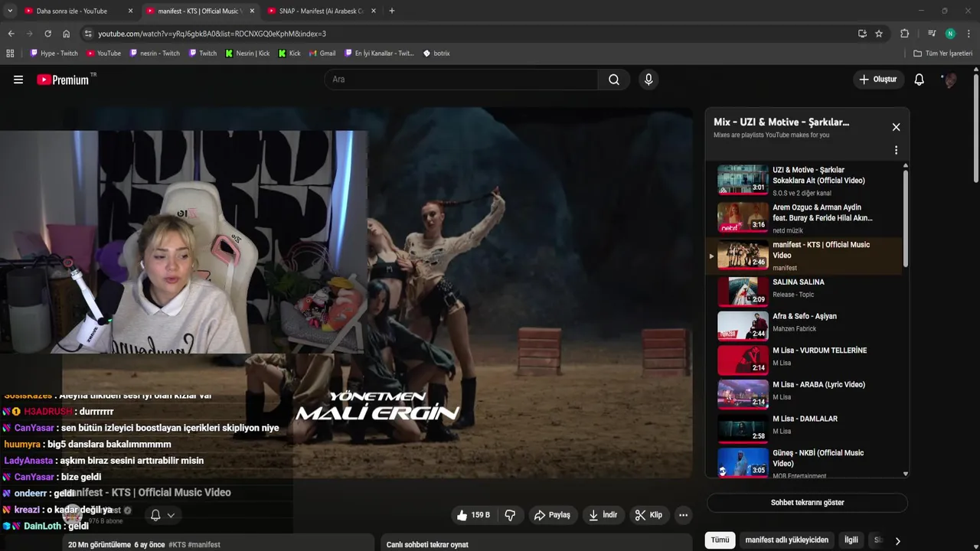Open Nesrin | Kick bookmark

pyautogui.click(x=247, y=54)
